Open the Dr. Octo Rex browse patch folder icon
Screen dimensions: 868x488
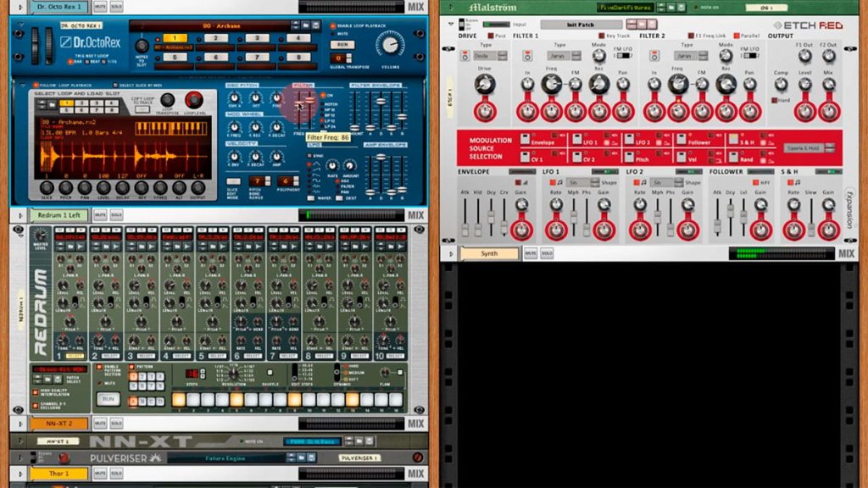pos(305,25)
